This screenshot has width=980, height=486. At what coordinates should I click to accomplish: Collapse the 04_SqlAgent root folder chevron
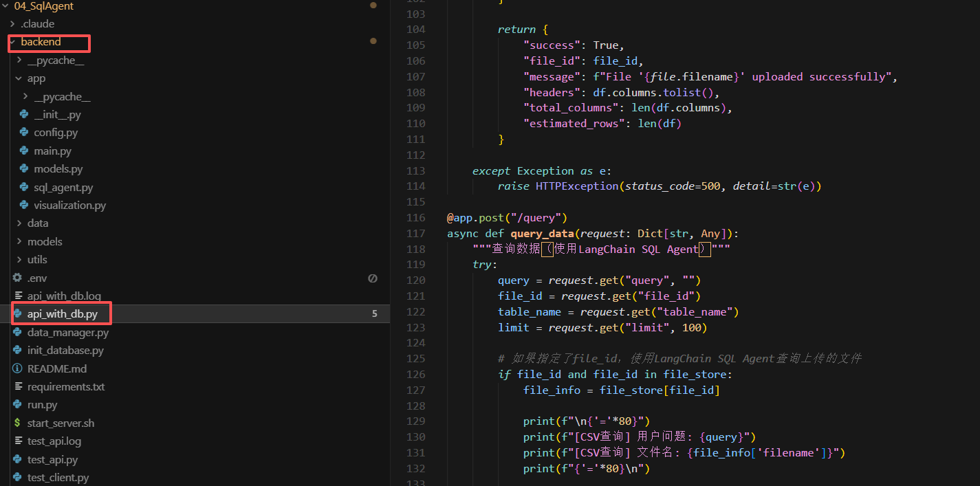point(6,6)
